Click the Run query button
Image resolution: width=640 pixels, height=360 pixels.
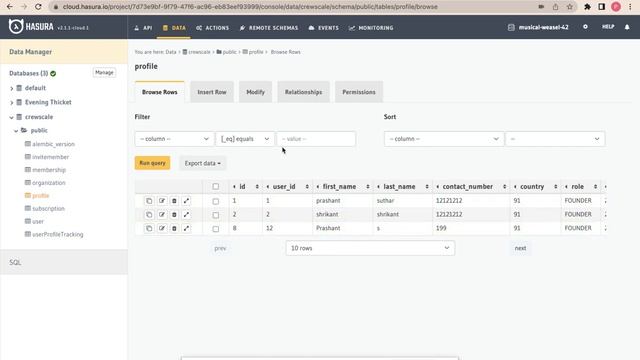pos(152,163)
